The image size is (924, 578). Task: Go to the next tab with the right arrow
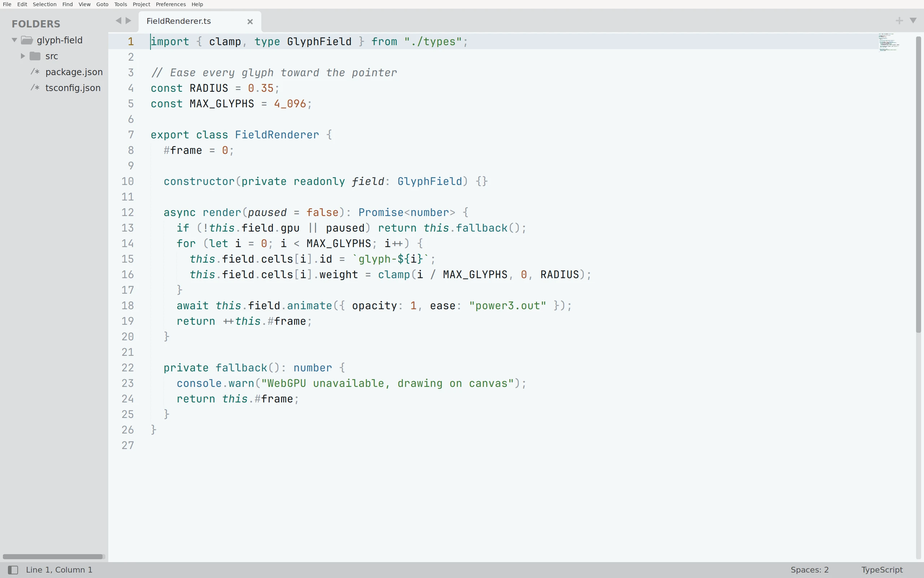(128, 21)
